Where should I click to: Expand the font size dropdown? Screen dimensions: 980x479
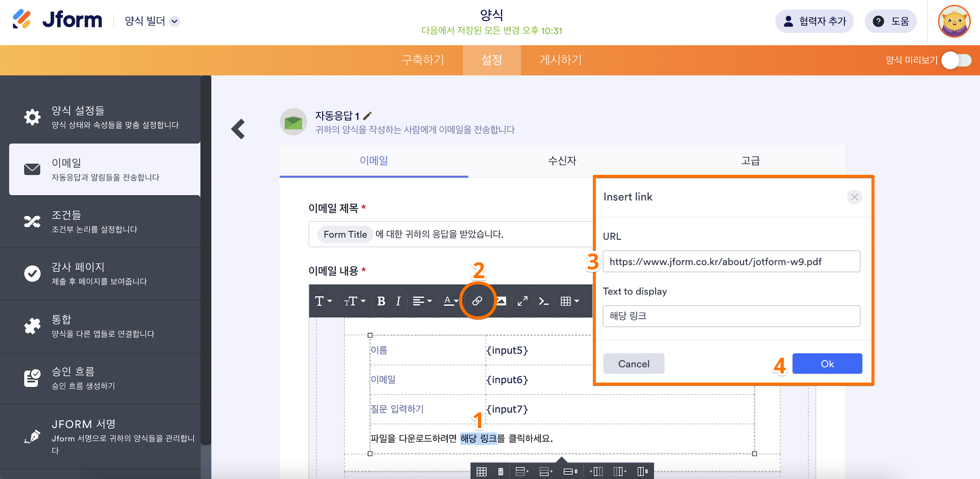[x=354, y=301]
